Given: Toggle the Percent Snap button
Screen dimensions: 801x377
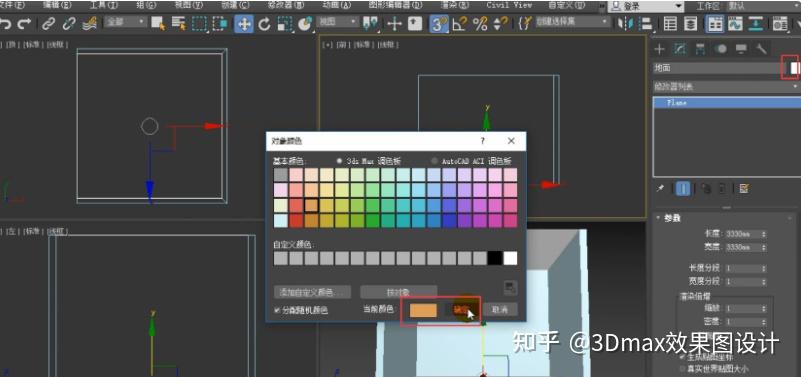Looking at the screenshot, I should tap(481, 23).
